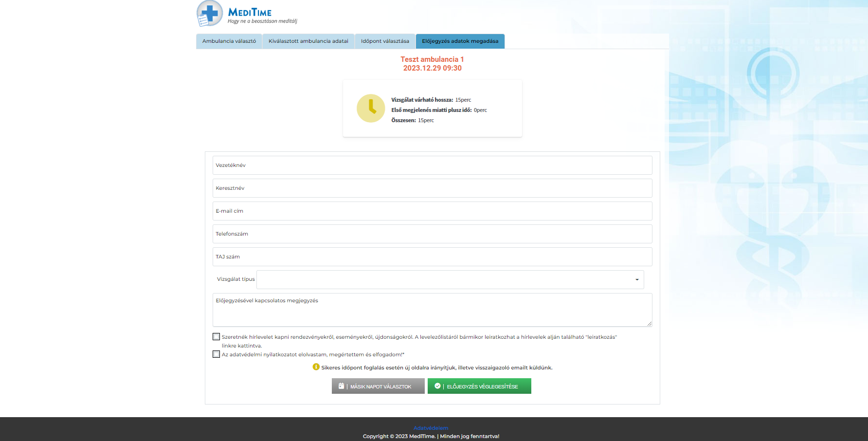Focus the Vezetéknév input field
The image size is (868, 441).
tap(433, 165)
